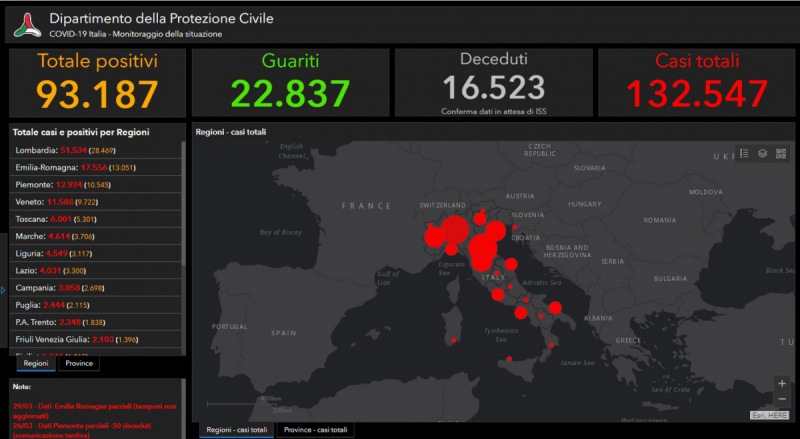Select the Regioni - casi totali map tab
The image size is (800, 439).
(x=236, y=429)
